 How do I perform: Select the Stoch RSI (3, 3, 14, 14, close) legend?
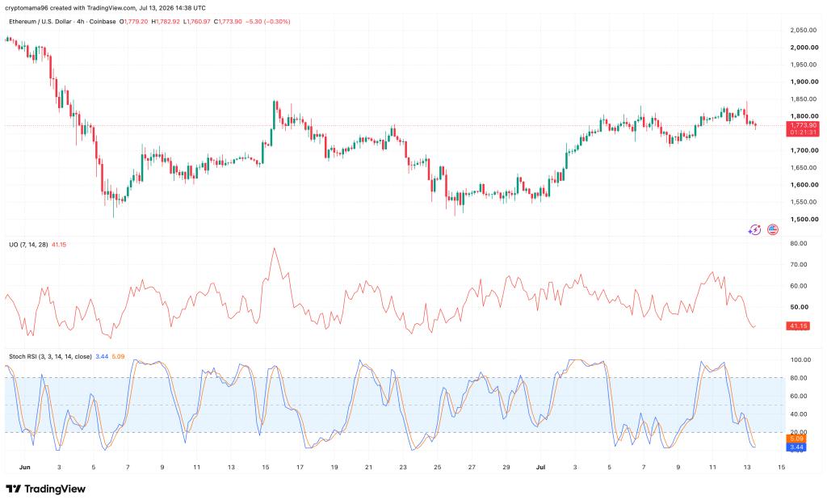(50, 357)
